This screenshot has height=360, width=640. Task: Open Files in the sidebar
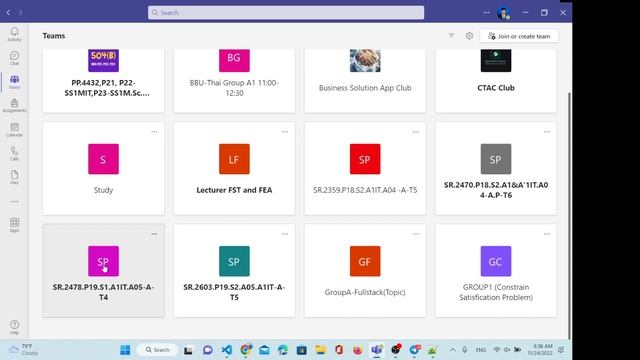coord(14,177)
